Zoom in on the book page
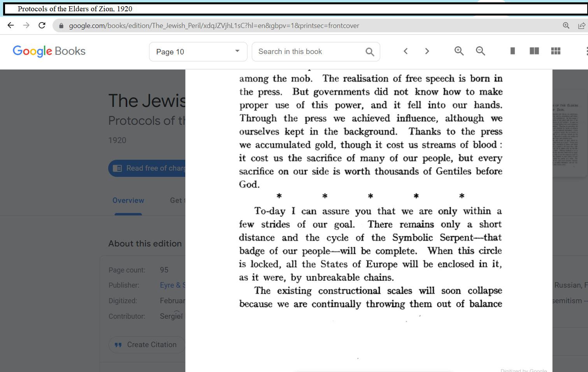This screenshot has width=588, height=372. pyautogui.click(x=459, y=51)
